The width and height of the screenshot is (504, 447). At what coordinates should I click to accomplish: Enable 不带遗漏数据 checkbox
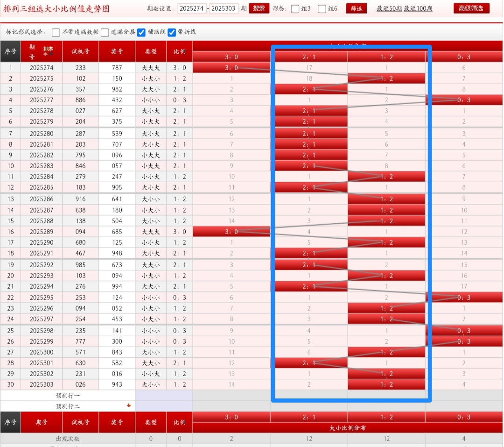click(56, 32)
